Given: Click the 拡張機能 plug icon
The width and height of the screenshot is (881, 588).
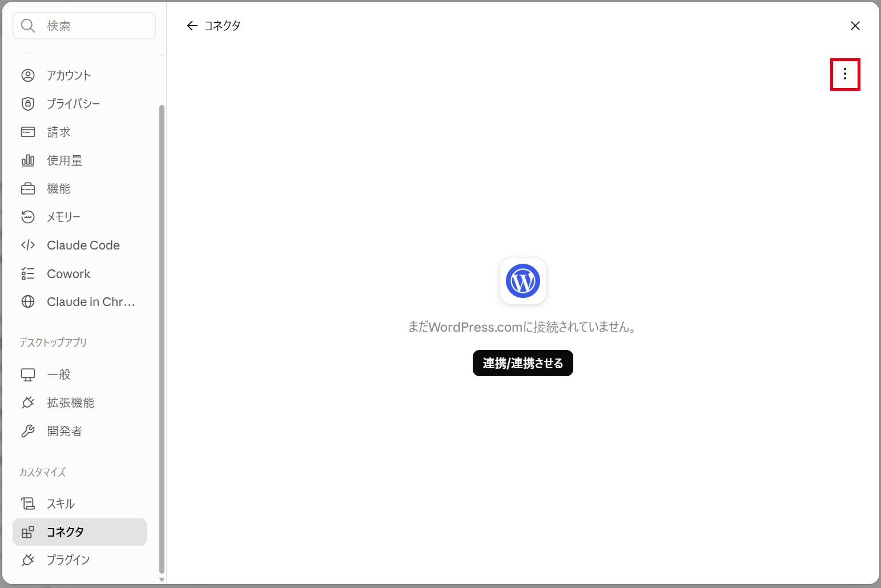Looking at the screenshot, I should coord(28,402).
